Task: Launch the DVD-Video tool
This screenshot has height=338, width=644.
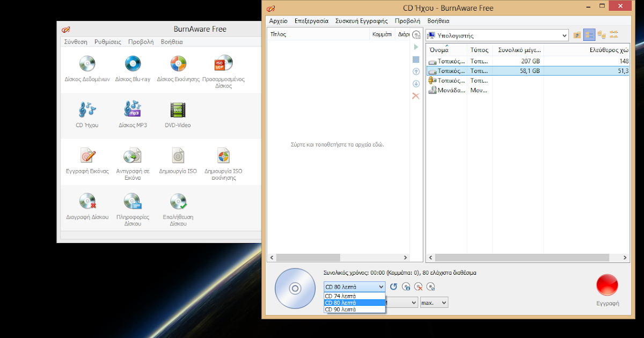Action: pos(178,115)
